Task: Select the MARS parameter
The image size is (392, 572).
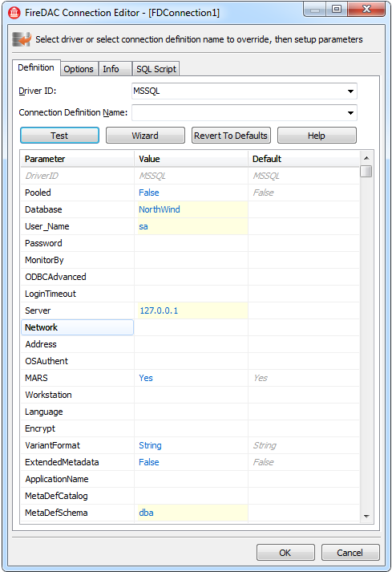Action: click(77, 378)
